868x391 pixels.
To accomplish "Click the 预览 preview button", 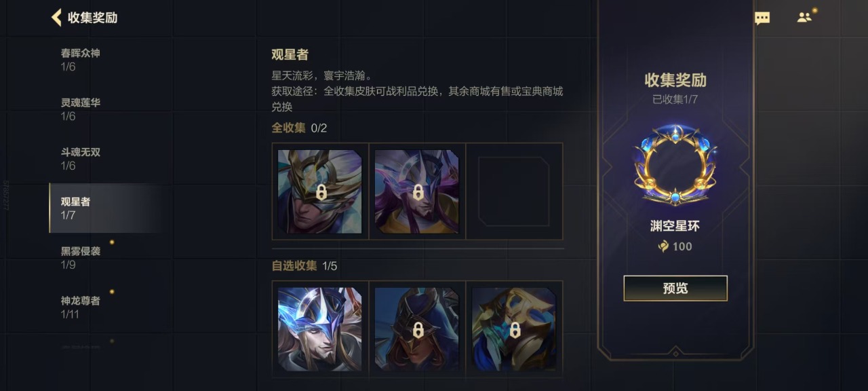I will (675, 288).
